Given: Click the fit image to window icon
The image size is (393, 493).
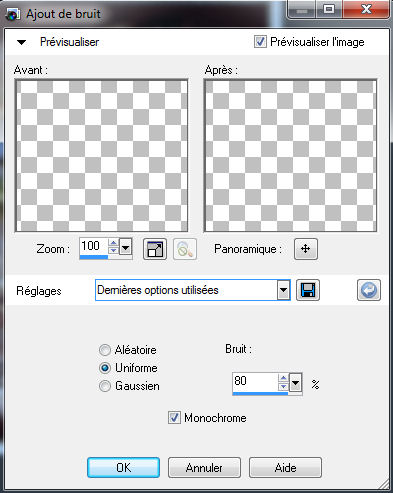Looking at the screenshot, I should (x=155, y=249).
